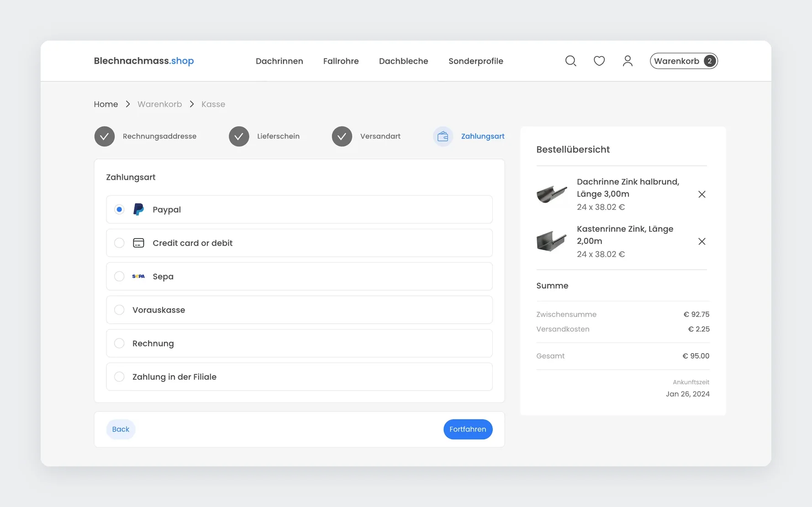The image size is (812, 507).
Task: Click the arrival date Jan 26, 2024
Action: [x=687, y=394]
